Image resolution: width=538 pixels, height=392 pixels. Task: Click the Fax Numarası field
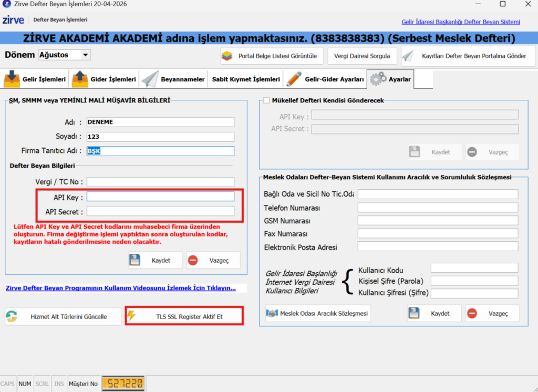(x=438, y=234)
